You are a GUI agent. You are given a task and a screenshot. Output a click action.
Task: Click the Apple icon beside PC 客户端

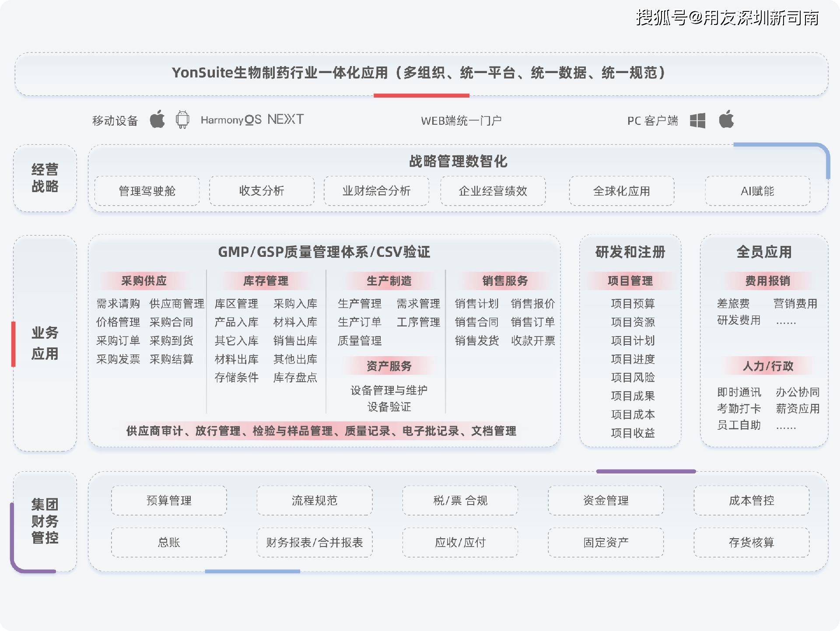pyautogui.click(x=726, y=119)
